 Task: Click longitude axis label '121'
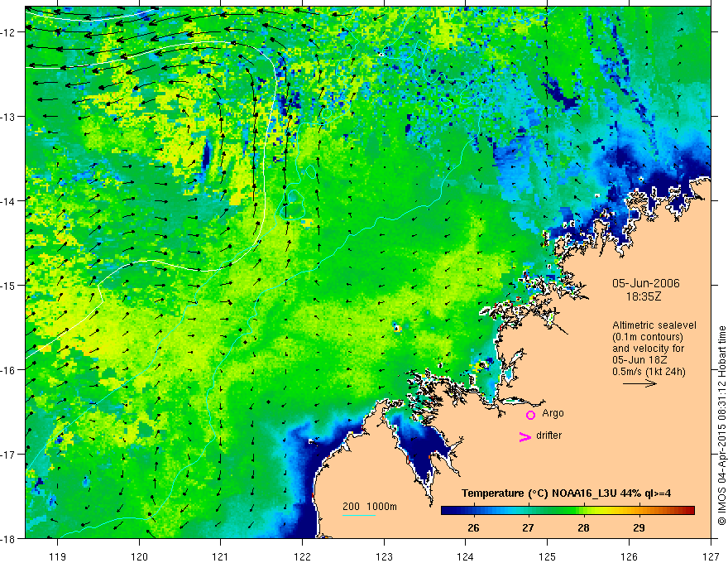[221, 556]
